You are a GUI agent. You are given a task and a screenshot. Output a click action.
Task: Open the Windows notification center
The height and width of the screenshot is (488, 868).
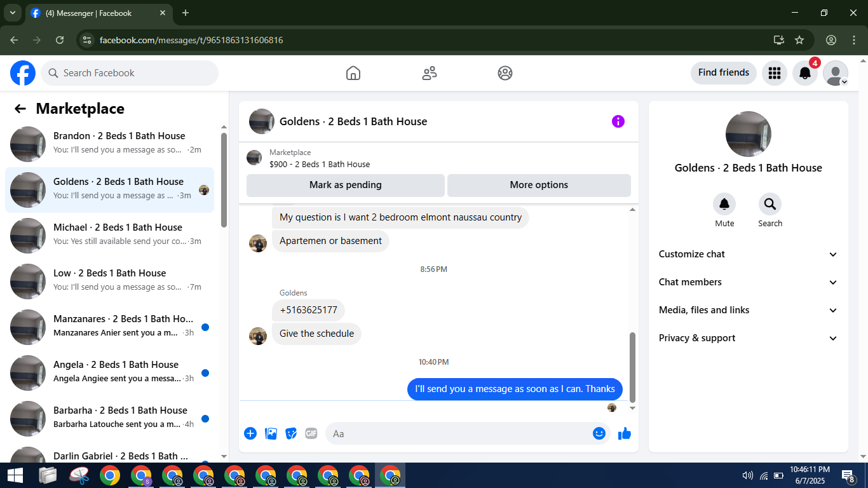point(848,475)
